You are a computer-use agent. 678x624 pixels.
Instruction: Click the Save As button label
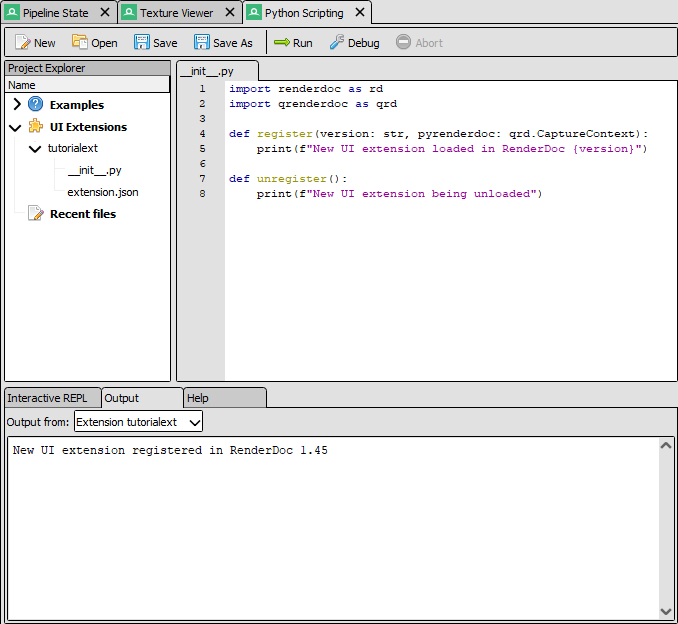233,43
